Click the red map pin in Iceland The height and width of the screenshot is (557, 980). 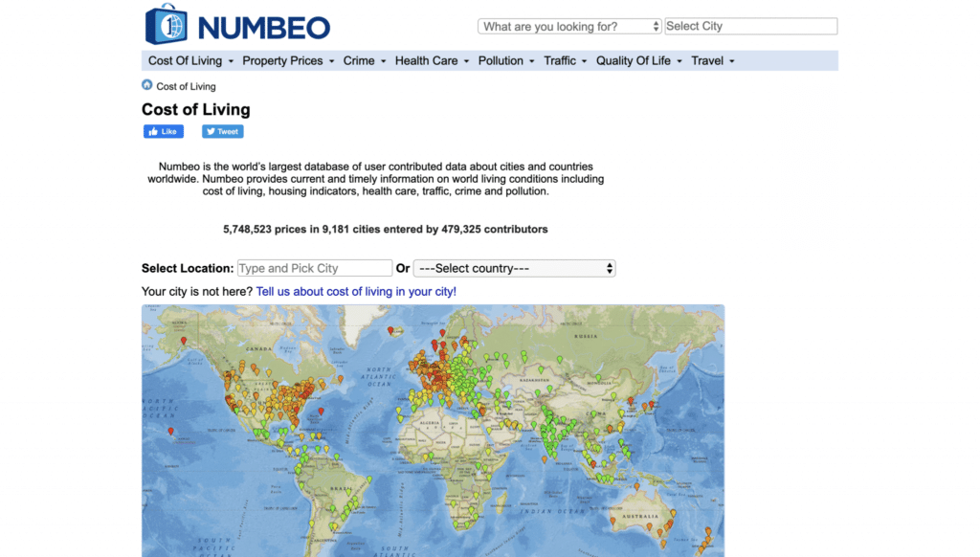(x=390, y=331)
